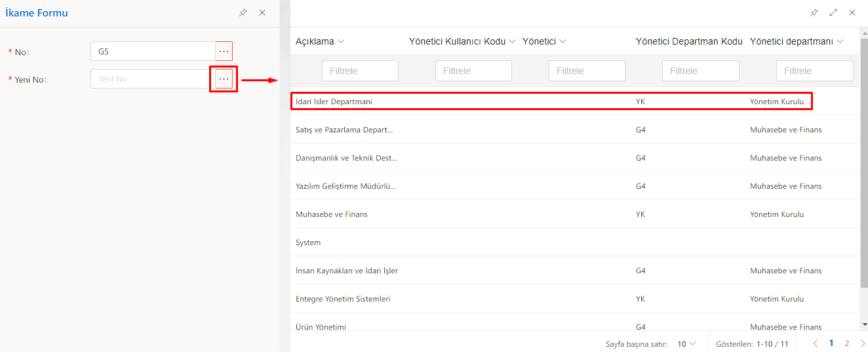Go to next page of results
Image resolution: width=868 pixels, height=352 pixels.
pyautogui.click(x=863, y=343)
